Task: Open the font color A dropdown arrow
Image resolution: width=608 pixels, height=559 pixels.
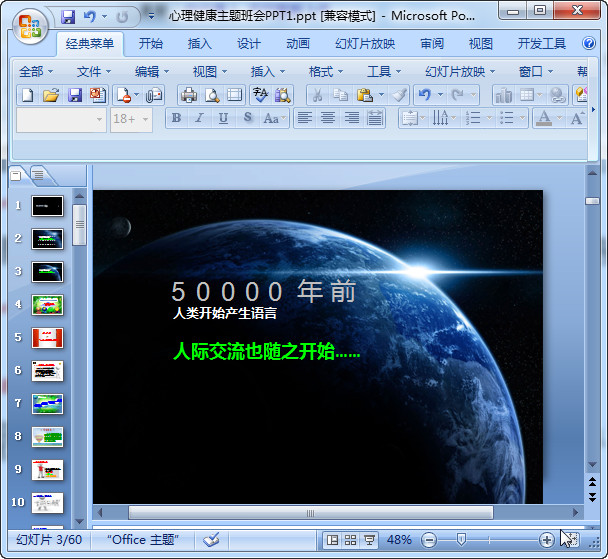Action: click(559, 118)
